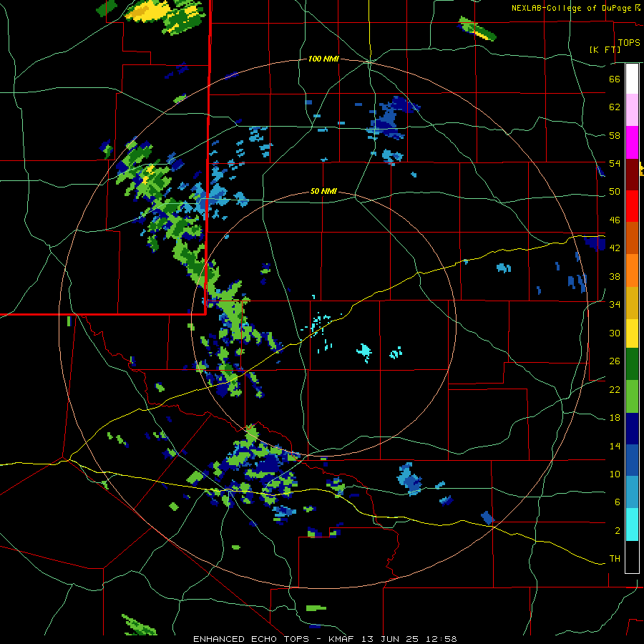The width and height of the screenshot is (644, 644).
Task: Select the "26" scale label
Action: tap(615, 361)
